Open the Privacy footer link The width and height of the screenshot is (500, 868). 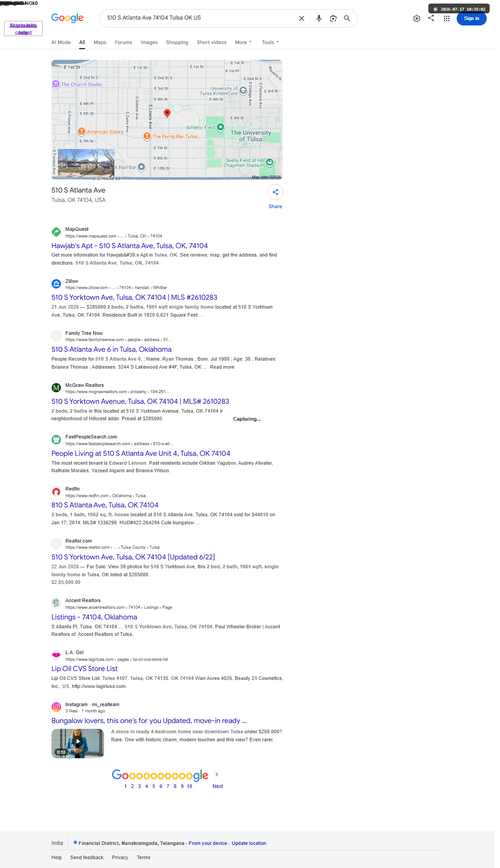pyautogui.click(x=120, y=857)
